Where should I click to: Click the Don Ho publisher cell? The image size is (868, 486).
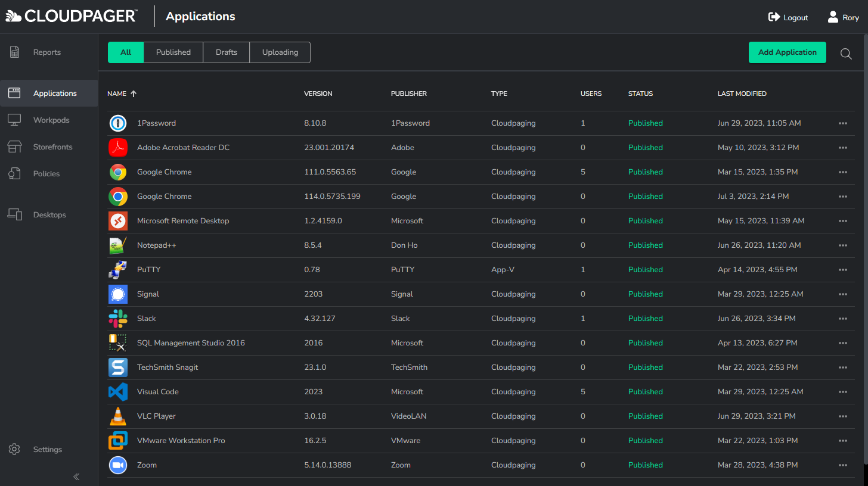(404, 245)
